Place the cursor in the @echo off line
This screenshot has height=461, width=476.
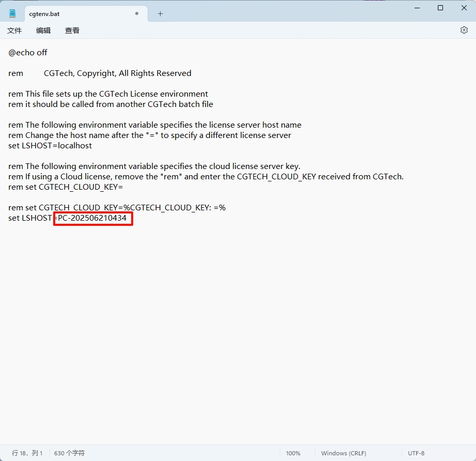point(28,53)
